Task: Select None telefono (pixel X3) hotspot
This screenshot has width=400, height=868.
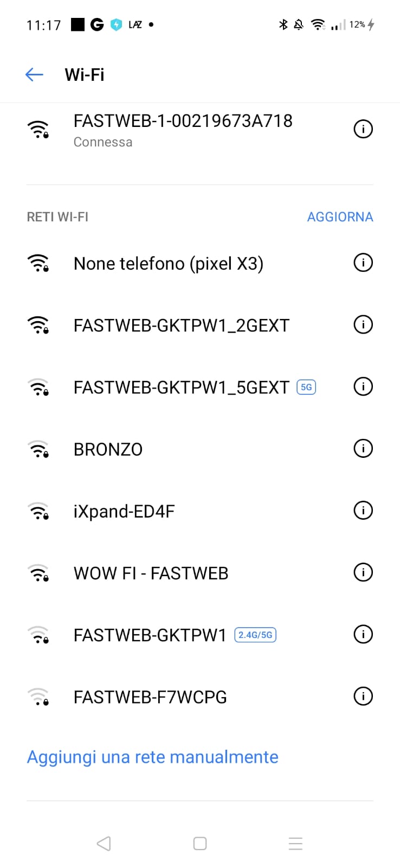Action: (168, 264)
